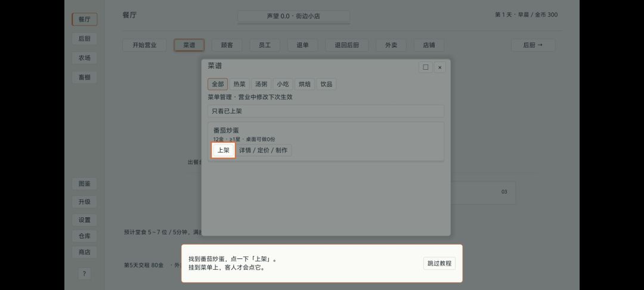Switch to the 烘焙 category tab
This screenshot has width=644, height=290.
click(304, 84)
